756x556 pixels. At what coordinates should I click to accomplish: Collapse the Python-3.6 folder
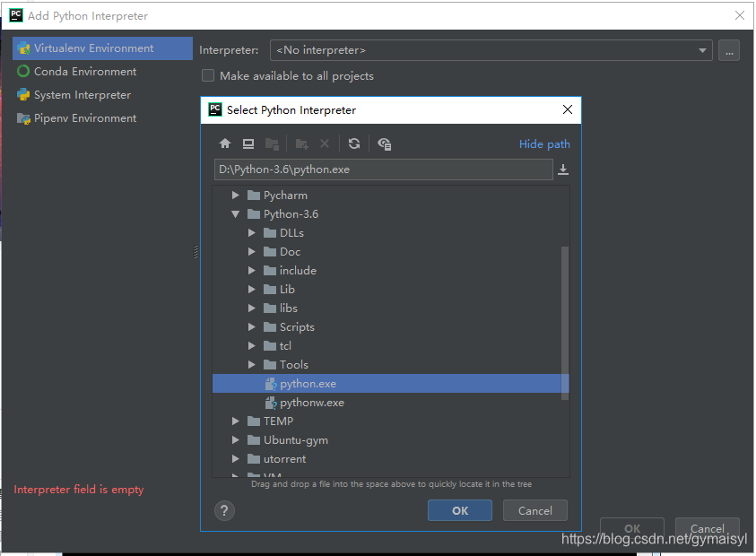235,213
